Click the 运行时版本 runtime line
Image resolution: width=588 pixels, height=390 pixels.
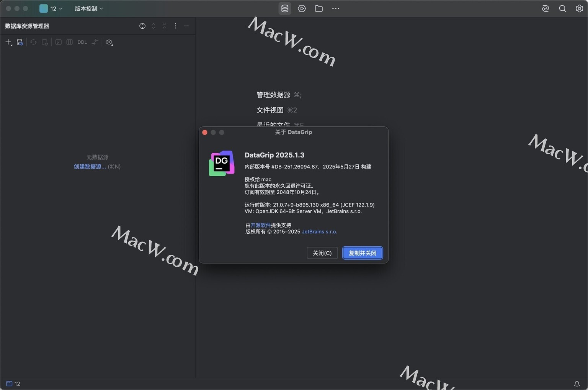[309, 205]
